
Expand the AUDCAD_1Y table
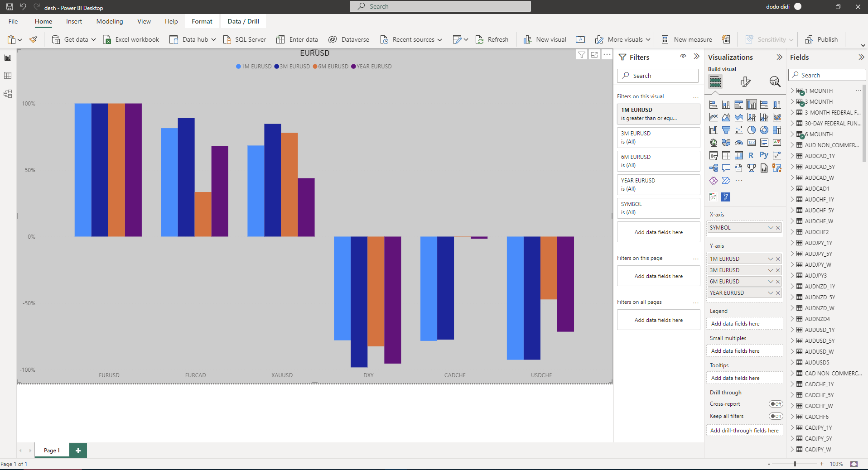click(x=792, y=156)
